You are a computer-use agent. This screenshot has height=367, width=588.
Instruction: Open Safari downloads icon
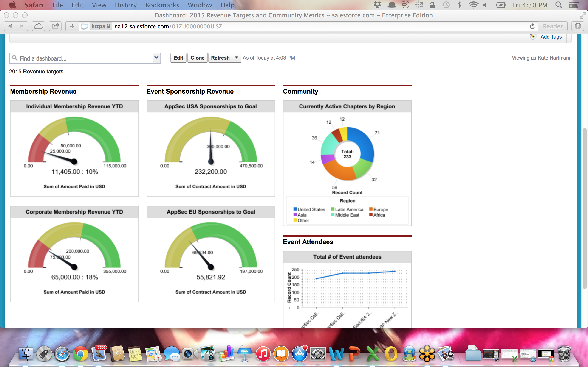[x=578, y=26]
